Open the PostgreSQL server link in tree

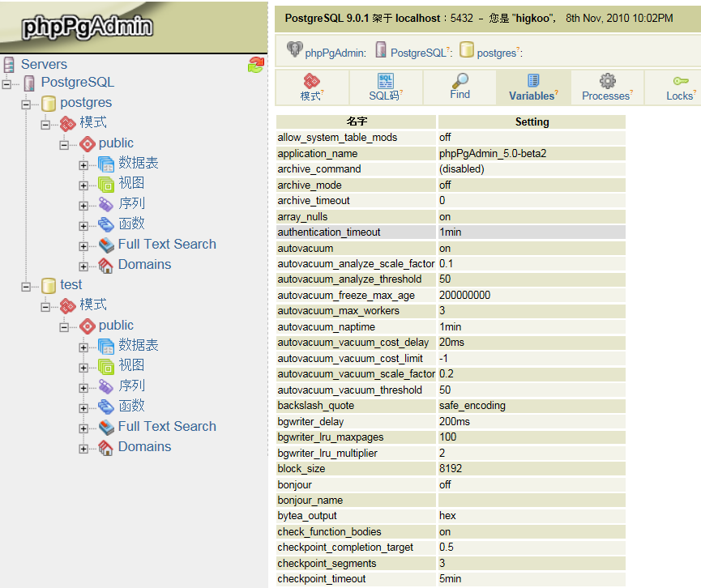[77, 83]
